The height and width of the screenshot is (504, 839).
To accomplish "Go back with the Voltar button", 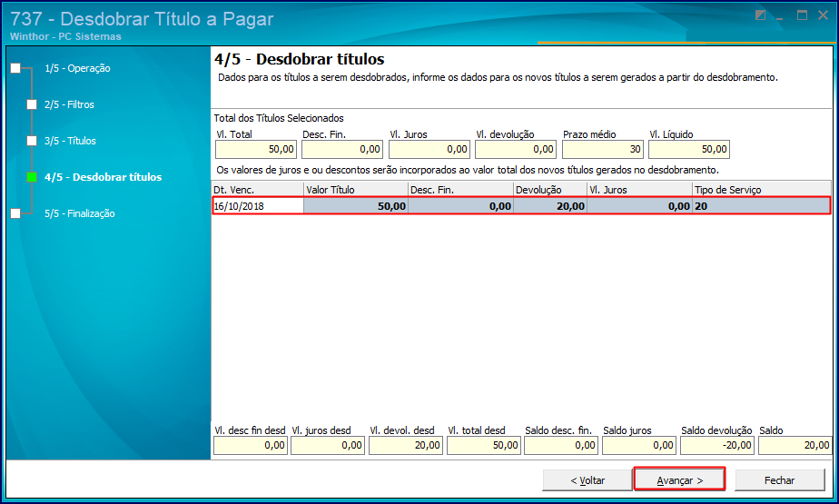I will click(x=587, y=480).
